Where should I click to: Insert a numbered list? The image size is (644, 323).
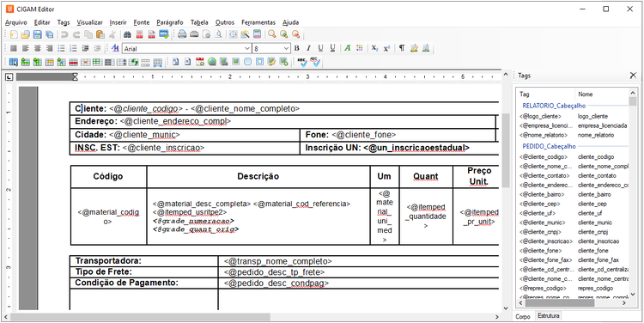[73, 48]
